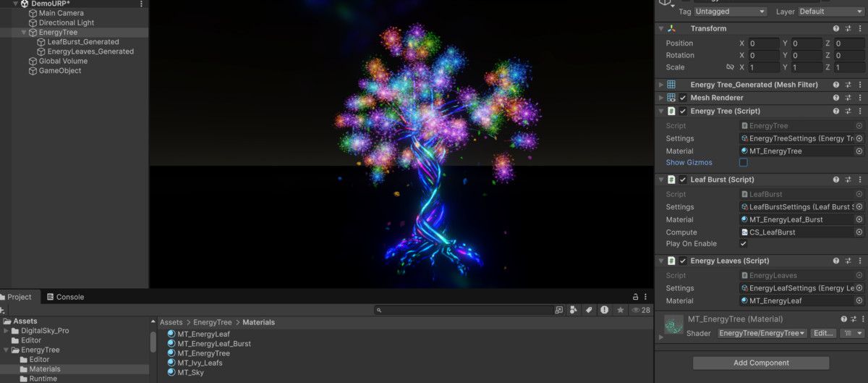Disable the Energy Leaves script checkbox
Screen dimensions: 868x383
click(x=683, y=261)
